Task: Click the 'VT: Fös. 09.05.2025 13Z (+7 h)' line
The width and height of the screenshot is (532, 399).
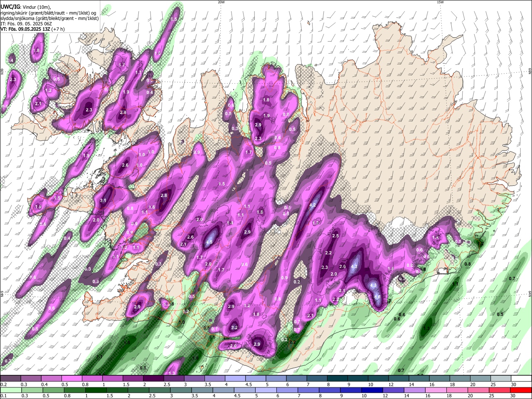Action: [x=32, y=29]
